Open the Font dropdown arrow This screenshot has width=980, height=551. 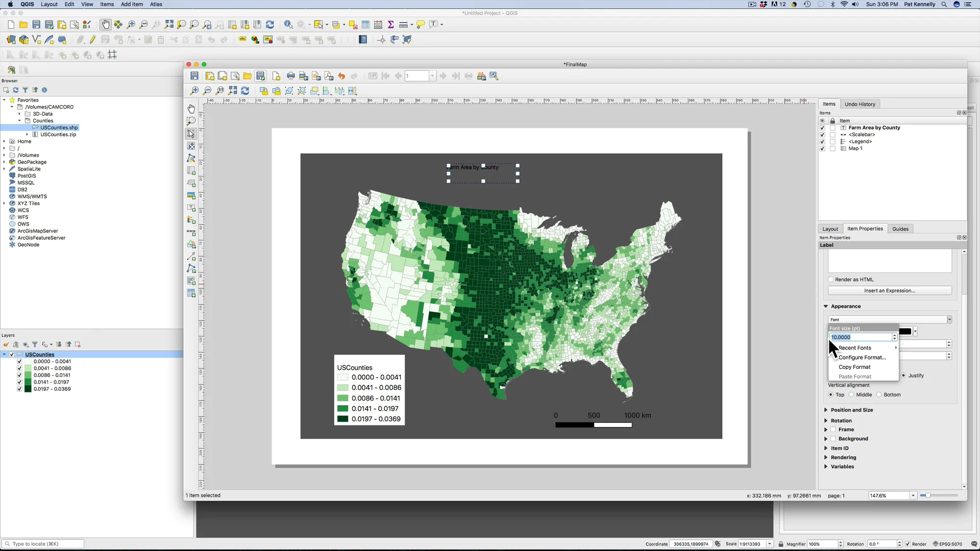click(949, 320)
